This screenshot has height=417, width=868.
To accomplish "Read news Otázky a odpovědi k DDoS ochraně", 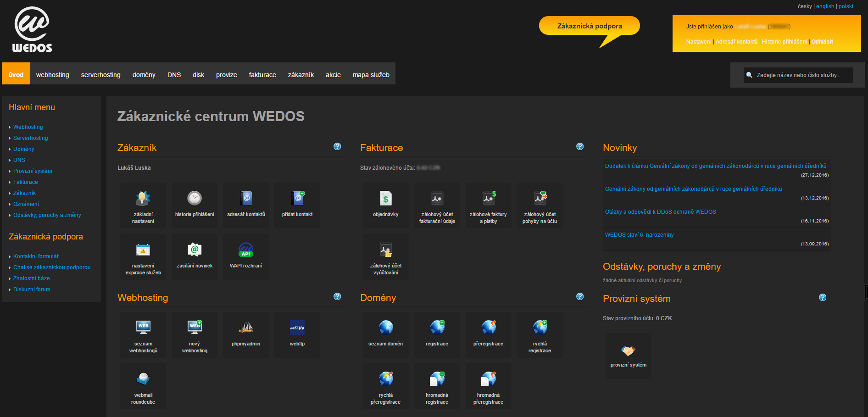I will point(661,212).
